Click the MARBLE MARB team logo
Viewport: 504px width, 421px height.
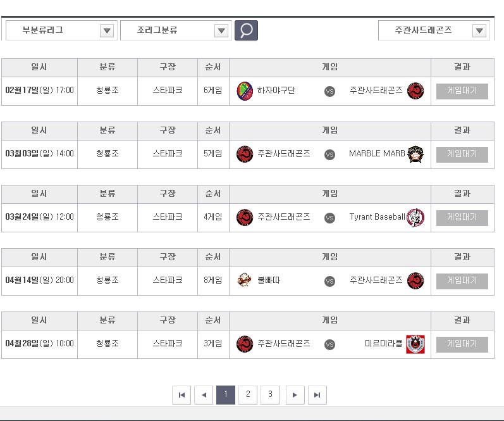pyautogui.click(x=415, y=154)
